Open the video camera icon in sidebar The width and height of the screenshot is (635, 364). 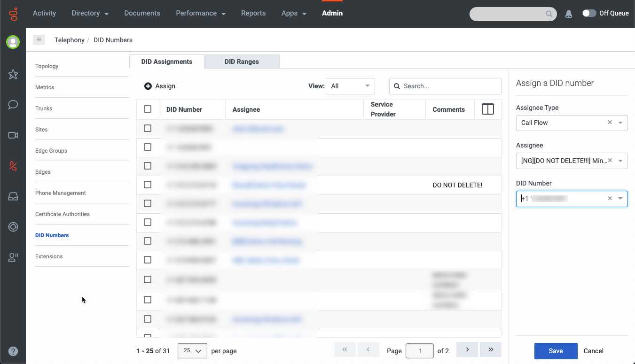pos(13,135)
